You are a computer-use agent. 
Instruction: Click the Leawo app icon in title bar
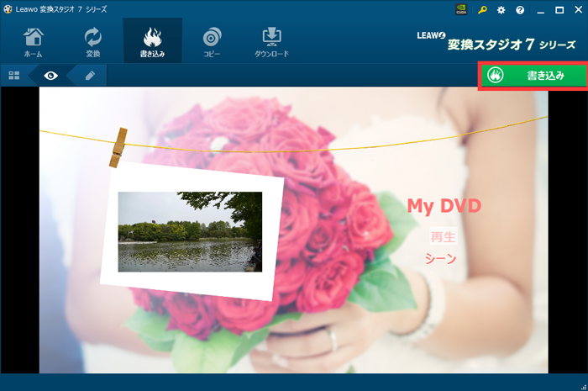click(x=8, y=9)
